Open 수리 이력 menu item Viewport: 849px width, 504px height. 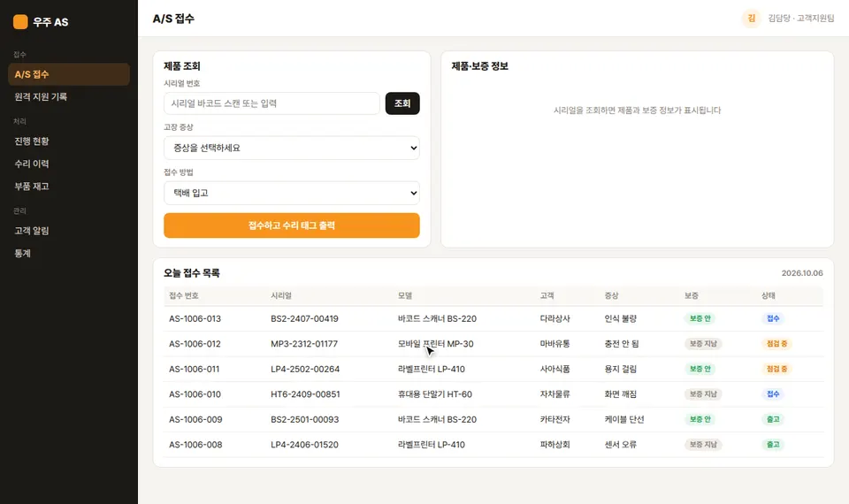(x=69, y=164)
